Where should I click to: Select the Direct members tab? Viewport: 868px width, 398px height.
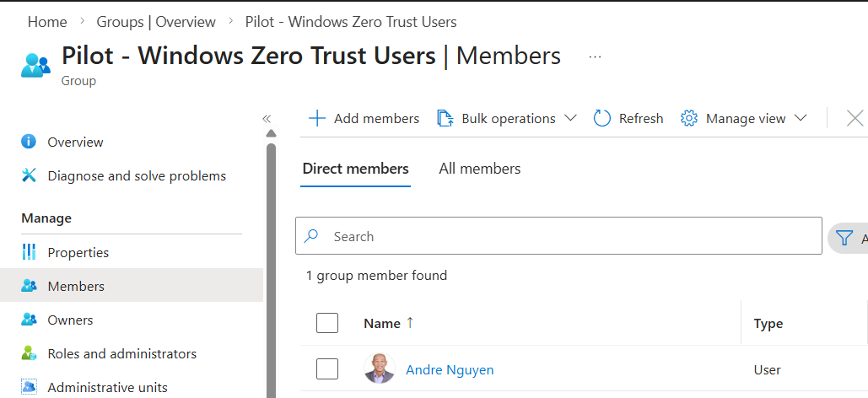[355, 169]
